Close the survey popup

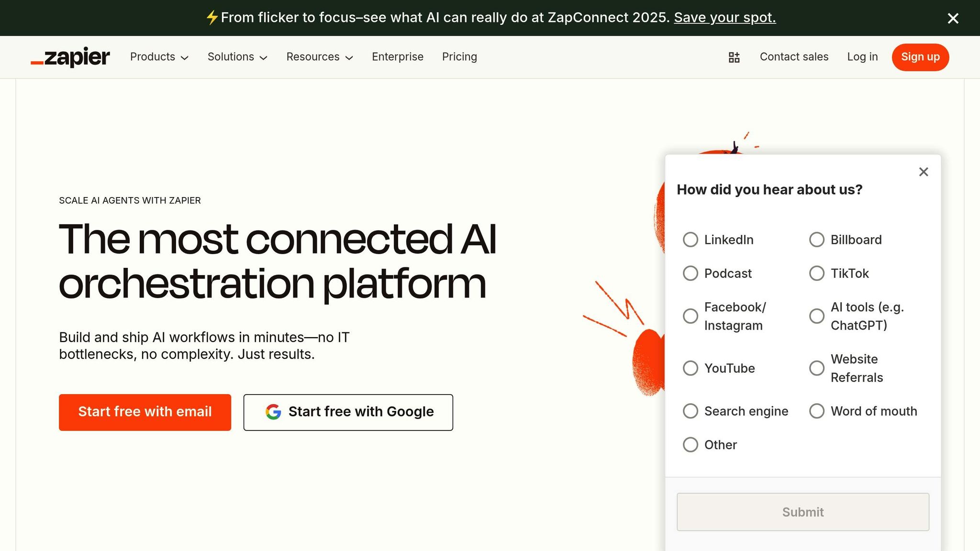pyautogui.click(x=923, y=172)
